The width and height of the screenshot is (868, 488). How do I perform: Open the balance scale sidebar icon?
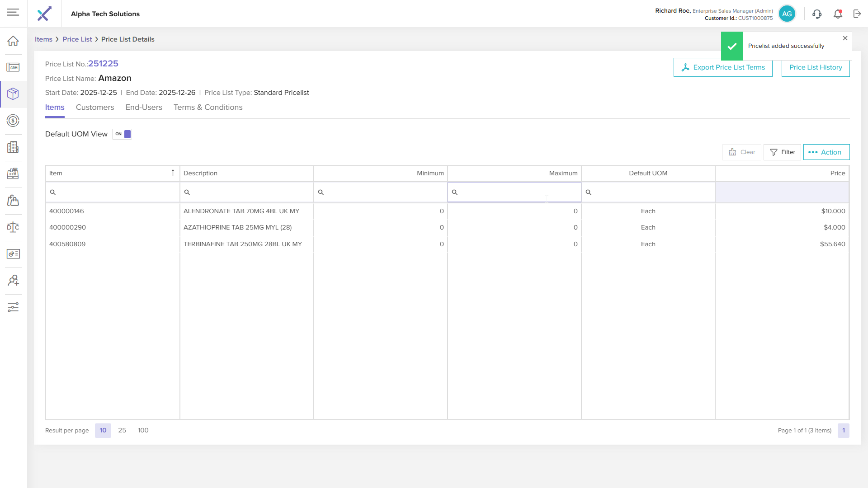[x=13, y=227]
